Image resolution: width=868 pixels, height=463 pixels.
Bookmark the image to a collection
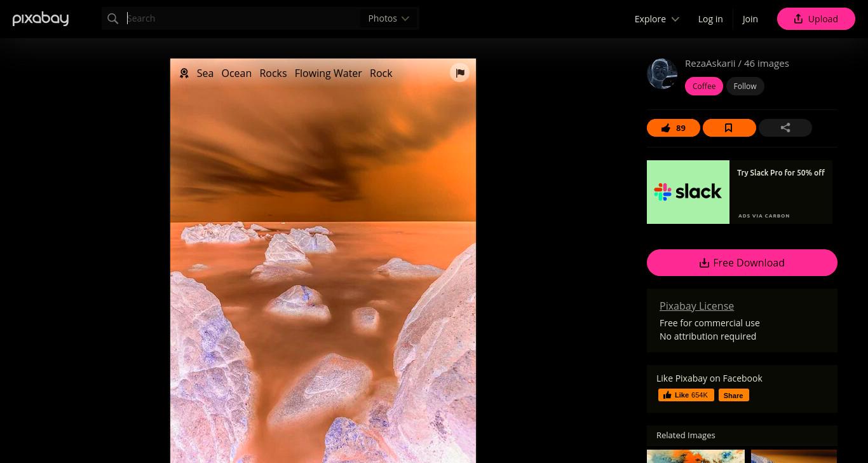pos(729,128)
